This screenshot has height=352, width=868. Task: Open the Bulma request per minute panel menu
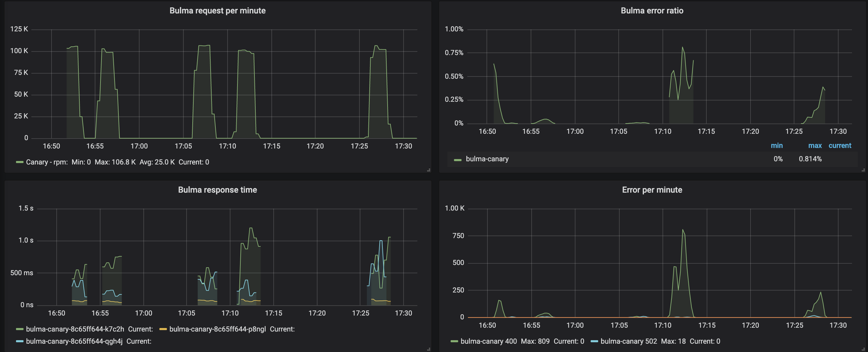click(x=217, y=11)
